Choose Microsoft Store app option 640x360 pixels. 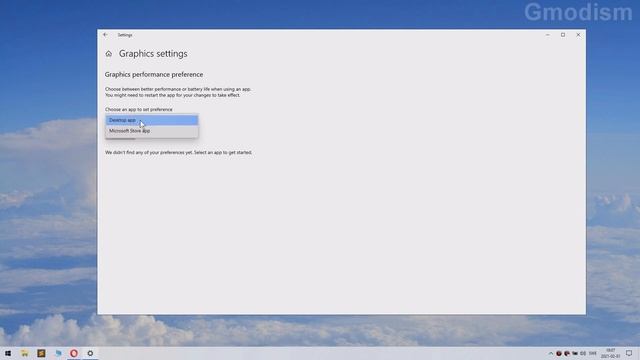[152, 131]
